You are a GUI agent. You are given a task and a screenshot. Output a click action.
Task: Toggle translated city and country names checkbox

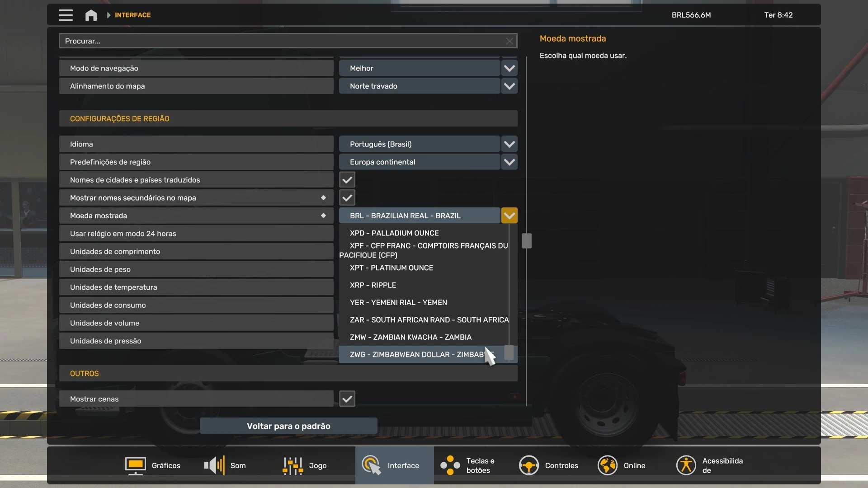pos(347,180)
